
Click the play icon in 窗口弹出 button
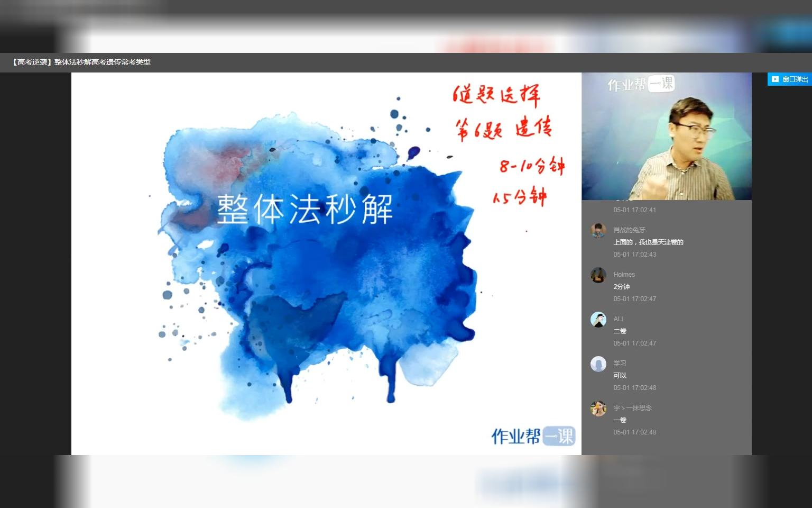click(775, 79)
